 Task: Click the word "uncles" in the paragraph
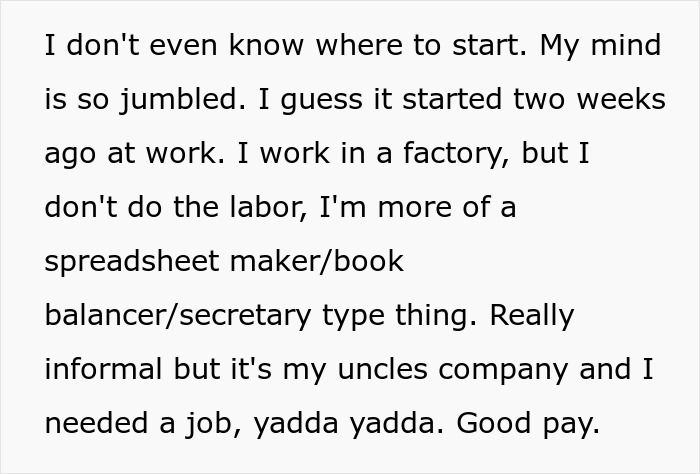396,368
